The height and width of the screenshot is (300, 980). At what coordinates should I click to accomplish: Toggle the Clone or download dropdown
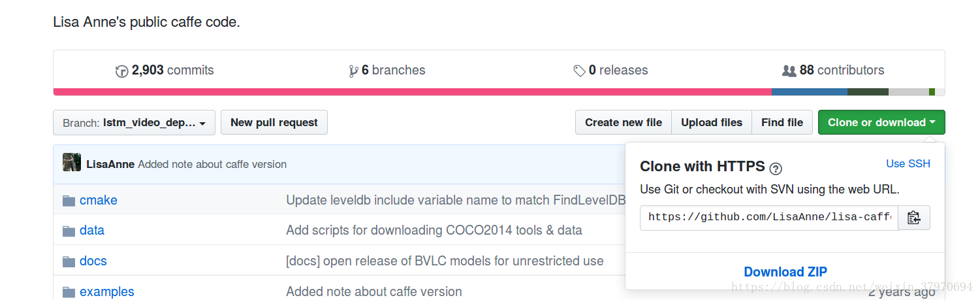[881, 122]
